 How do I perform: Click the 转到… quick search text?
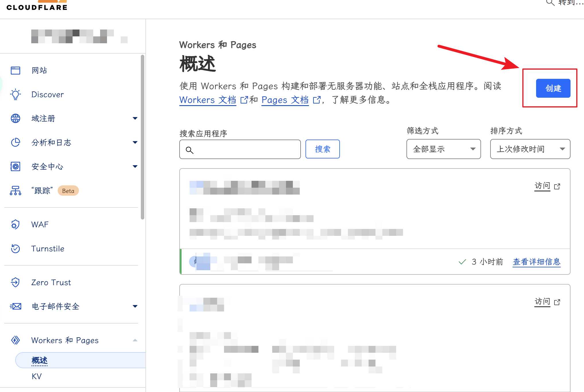tap(571, 3)
